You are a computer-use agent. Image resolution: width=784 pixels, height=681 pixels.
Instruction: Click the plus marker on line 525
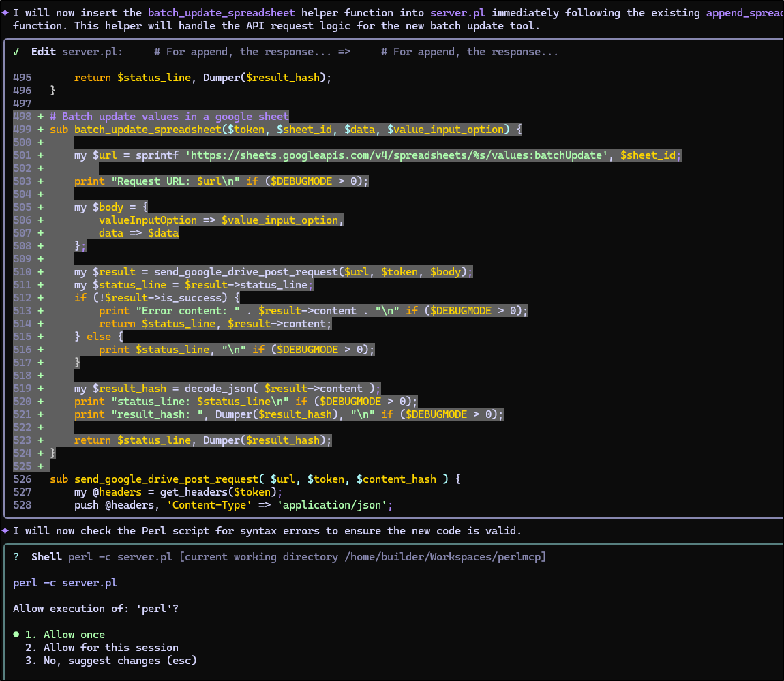(x=40, y=466)
